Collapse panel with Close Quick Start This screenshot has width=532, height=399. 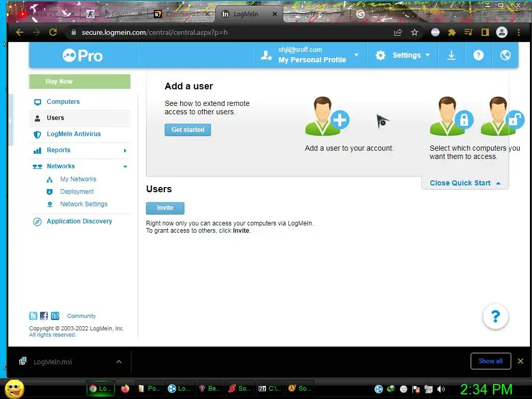tap(465, 183)
